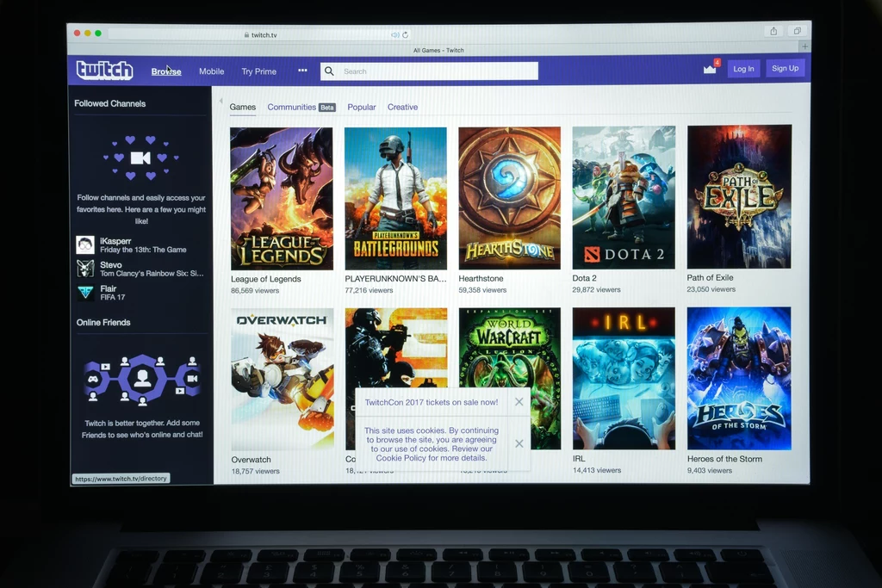This screenshot has width=882, height=588.
Task: Open the Prime crown loot icon
Action: click(x=710, y=69)
